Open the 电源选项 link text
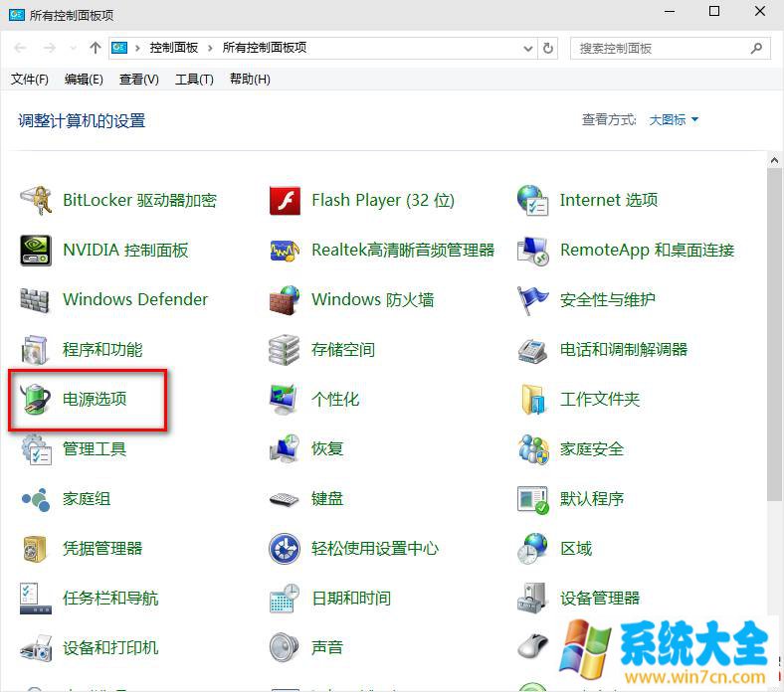This screenshot has width=784, height=692. point(95,400)
